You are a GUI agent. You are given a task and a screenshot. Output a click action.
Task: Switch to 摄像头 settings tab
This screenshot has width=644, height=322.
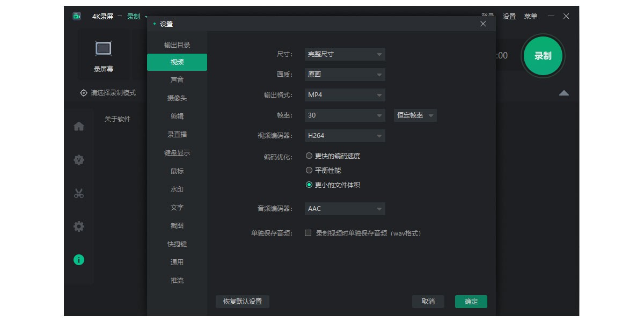pyautogui.click(x=177, y=98)
